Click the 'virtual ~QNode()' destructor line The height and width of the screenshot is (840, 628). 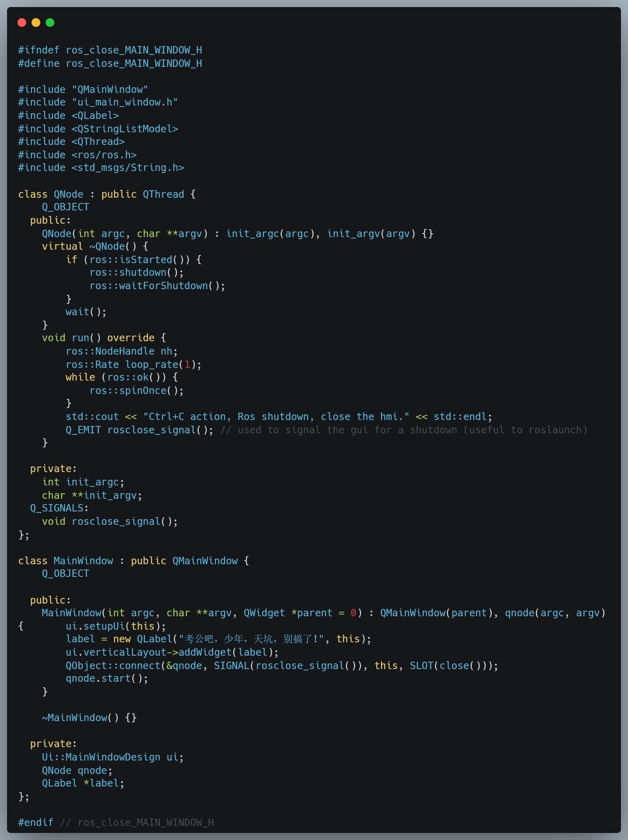(x=95, y=247)
